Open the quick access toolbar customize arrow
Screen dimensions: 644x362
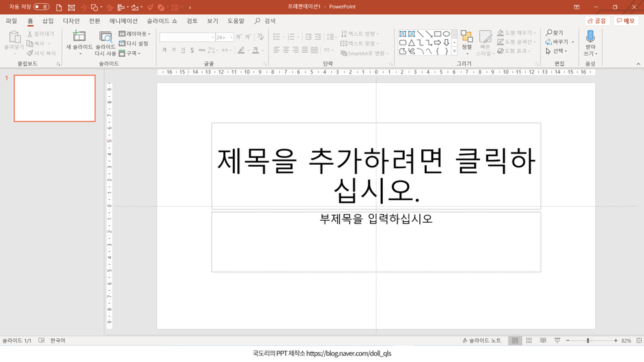coord(190,7)
